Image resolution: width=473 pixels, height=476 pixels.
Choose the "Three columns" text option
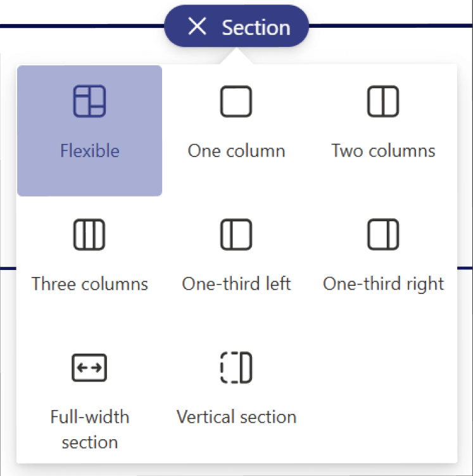click(x=89, y=283)
